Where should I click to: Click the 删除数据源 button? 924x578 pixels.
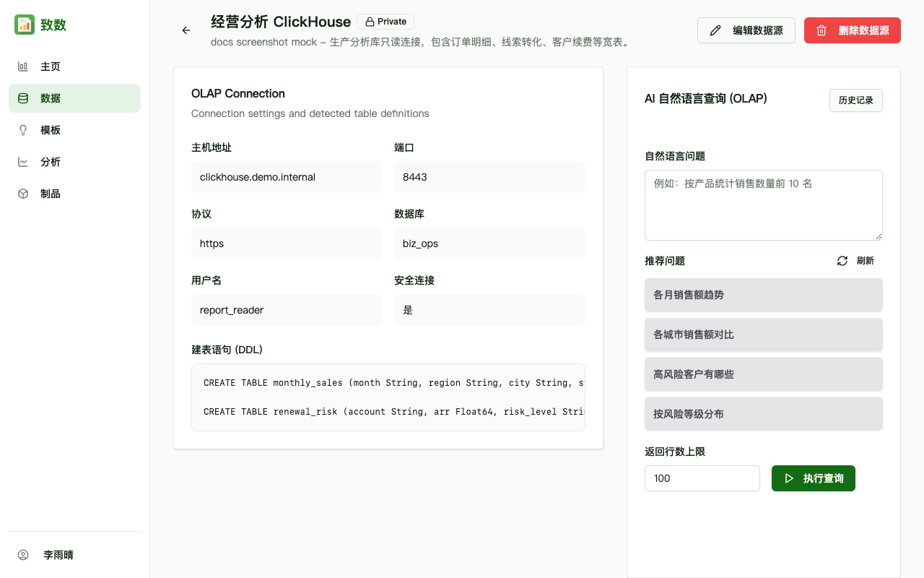pos(853,30)
